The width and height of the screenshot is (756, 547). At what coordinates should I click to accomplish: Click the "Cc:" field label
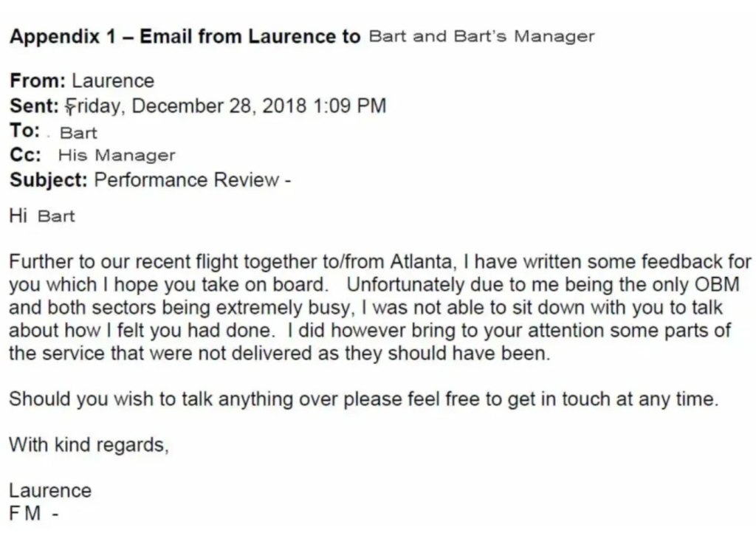pos(25,155)
